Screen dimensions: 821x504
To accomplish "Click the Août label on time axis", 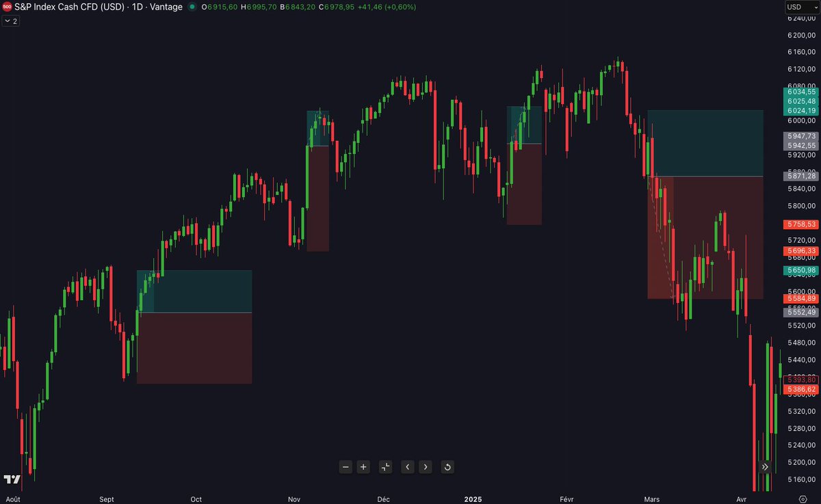I will point(13,499).
